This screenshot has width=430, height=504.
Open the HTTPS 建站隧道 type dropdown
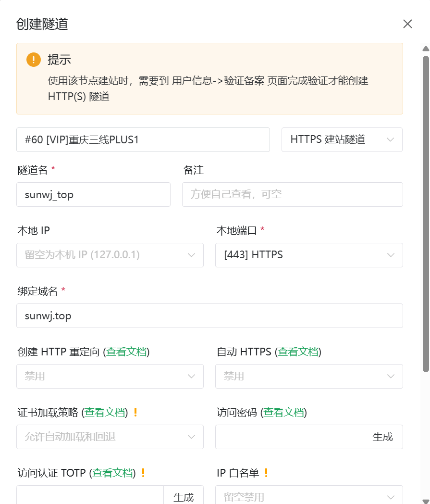(342, 139)
